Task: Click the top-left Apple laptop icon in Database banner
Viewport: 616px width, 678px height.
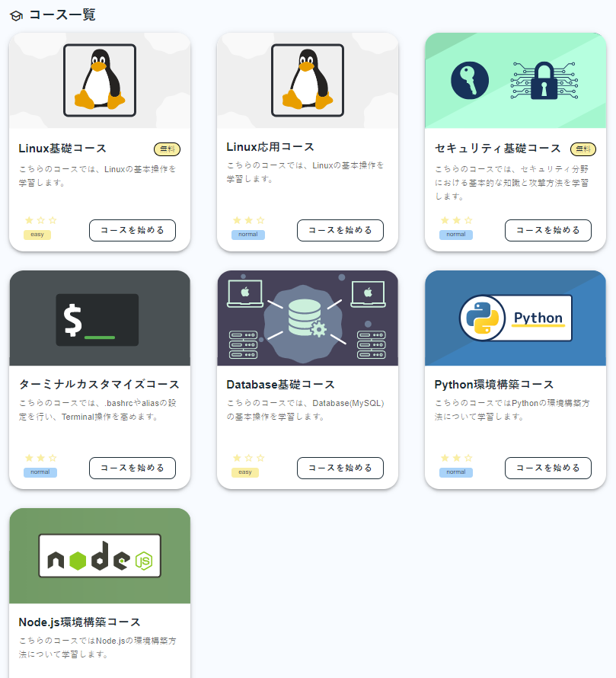Action: point(245,293)
